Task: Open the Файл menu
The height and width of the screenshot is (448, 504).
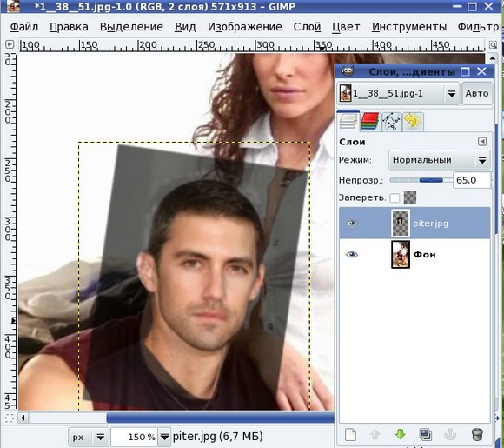Action: 24,27
